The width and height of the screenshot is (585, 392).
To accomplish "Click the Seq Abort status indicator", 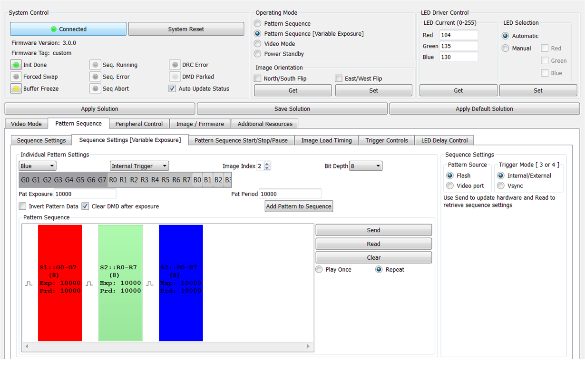I will 96,88.
